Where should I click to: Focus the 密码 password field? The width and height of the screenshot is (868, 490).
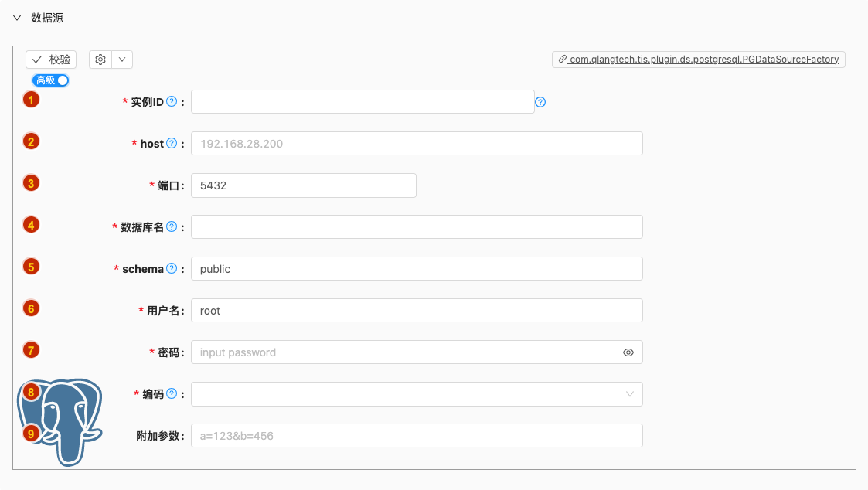(x=417, y=352)
